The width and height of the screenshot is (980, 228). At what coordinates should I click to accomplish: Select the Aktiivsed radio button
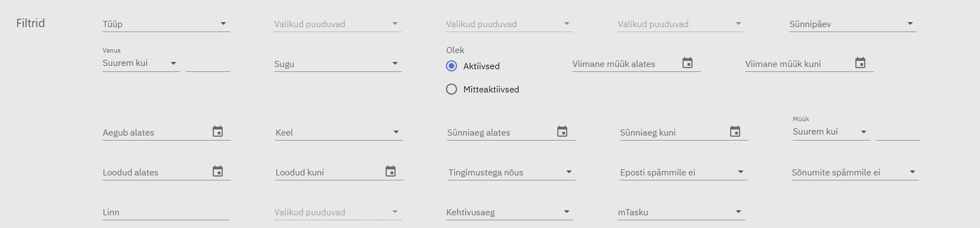click(x=451, y=66)
